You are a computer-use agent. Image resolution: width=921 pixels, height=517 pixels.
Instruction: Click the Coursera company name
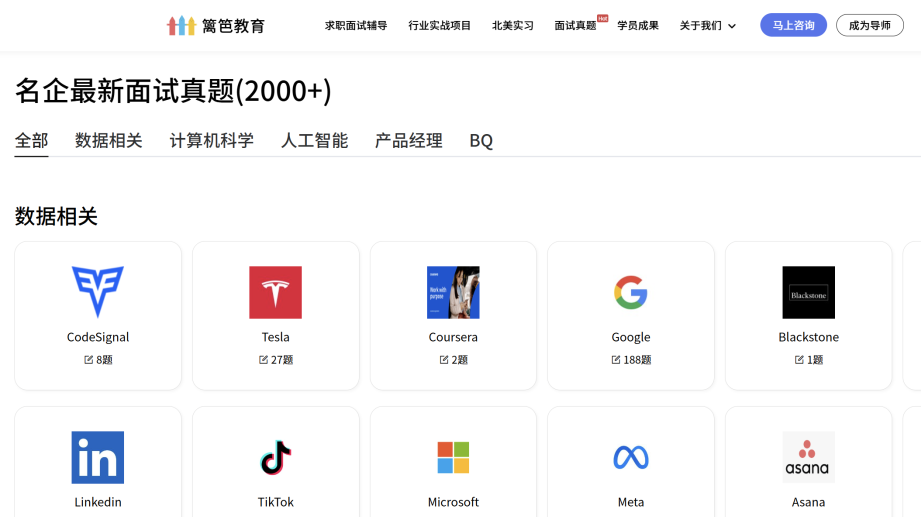click(453, 337)
